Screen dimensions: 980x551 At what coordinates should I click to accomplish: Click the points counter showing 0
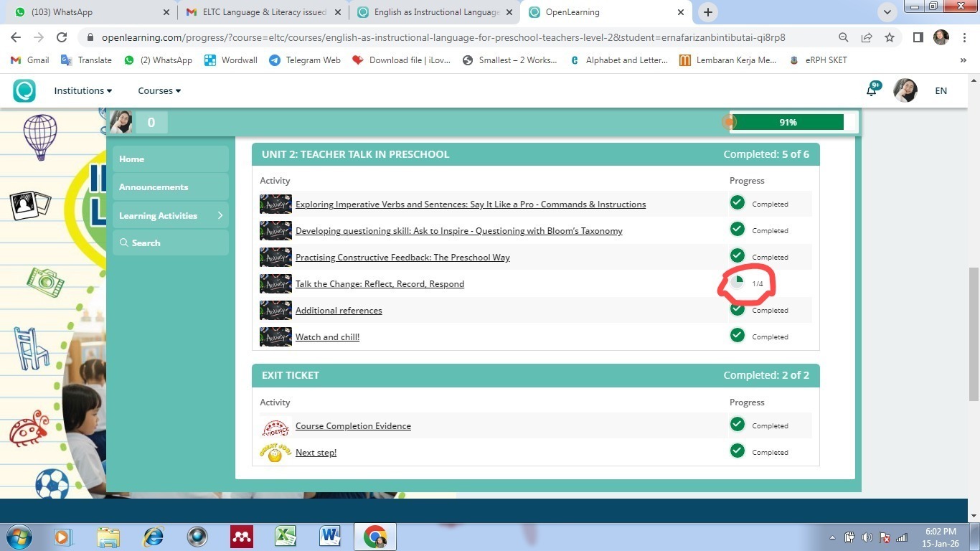pos(151,123)
